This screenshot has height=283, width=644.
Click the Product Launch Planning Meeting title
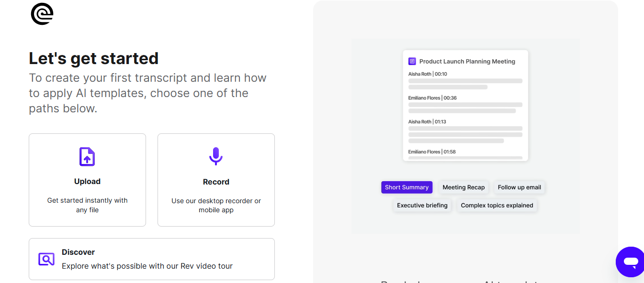point(467,61)
